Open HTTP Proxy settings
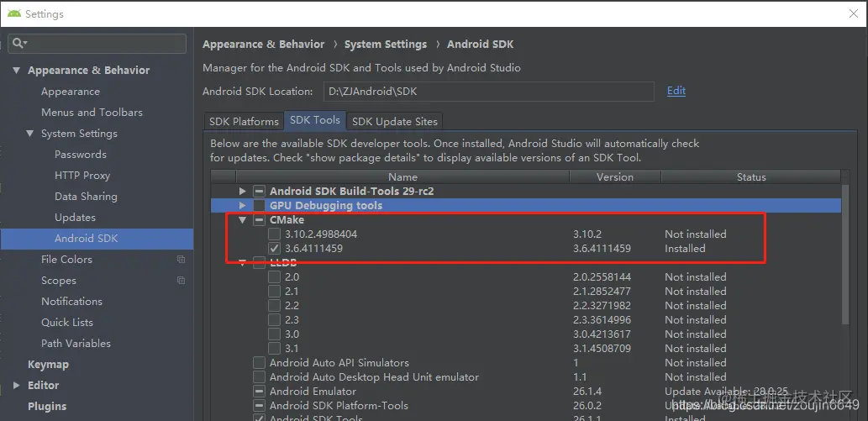 tap(82, 176)
